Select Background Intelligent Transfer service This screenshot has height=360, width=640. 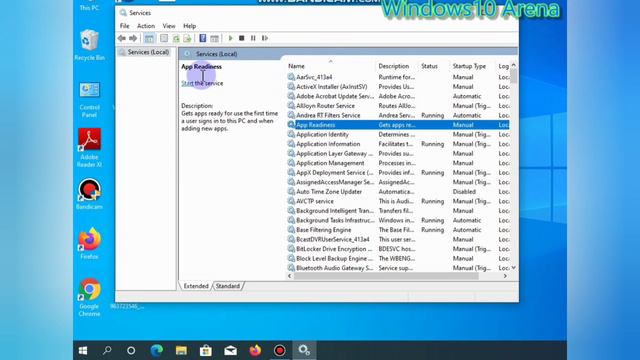[x=398, y=211]
